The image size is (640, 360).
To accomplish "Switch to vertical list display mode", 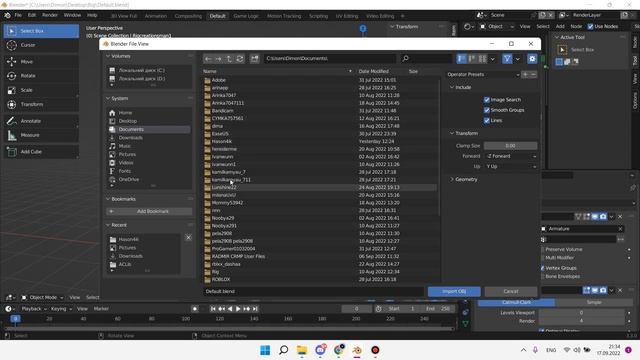I will (461, 59).
